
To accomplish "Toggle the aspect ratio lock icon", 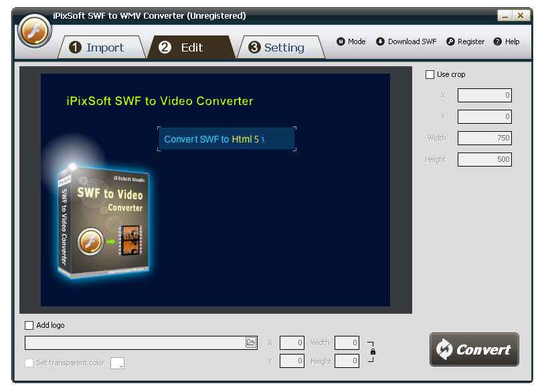I will pos(373,352).
